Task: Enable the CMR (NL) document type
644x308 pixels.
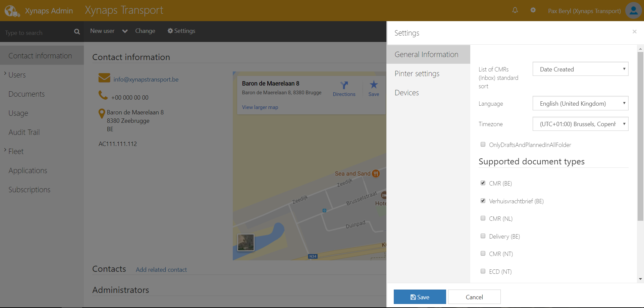Action: click(483, 218)
